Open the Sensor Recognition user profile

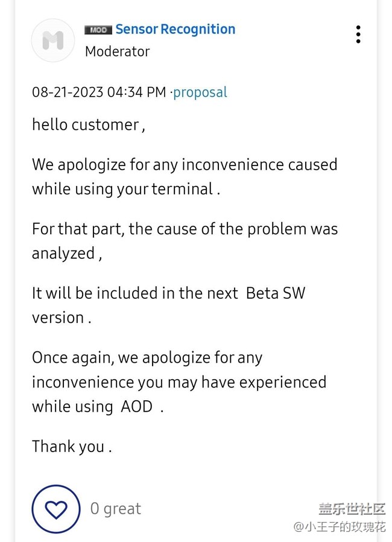[x=175, y=29]
